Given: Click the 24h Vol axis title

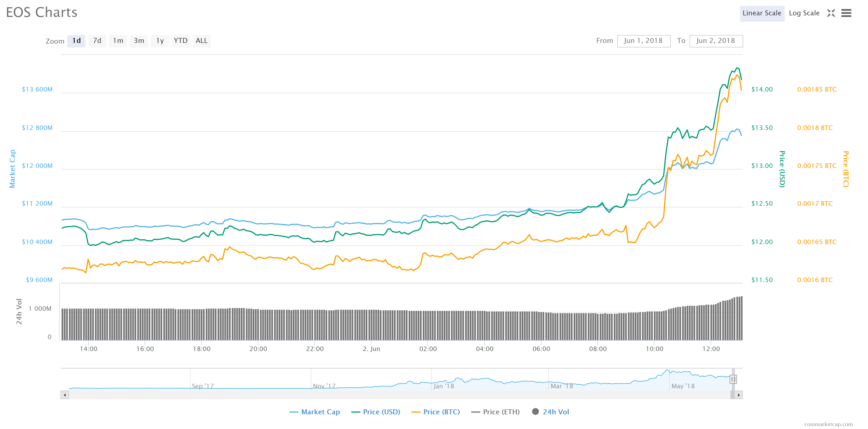Looking at the screenshot, I should [x=19, y=311].
